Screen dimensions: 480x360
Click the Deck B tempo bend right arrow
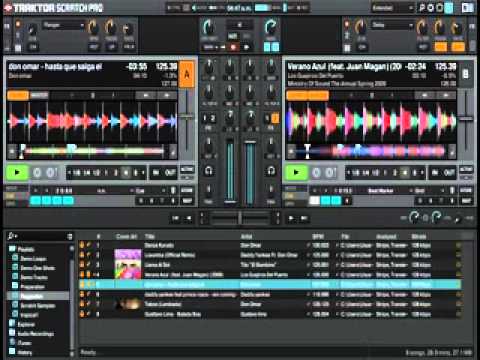pyautogui.click(x=446, y=96)
